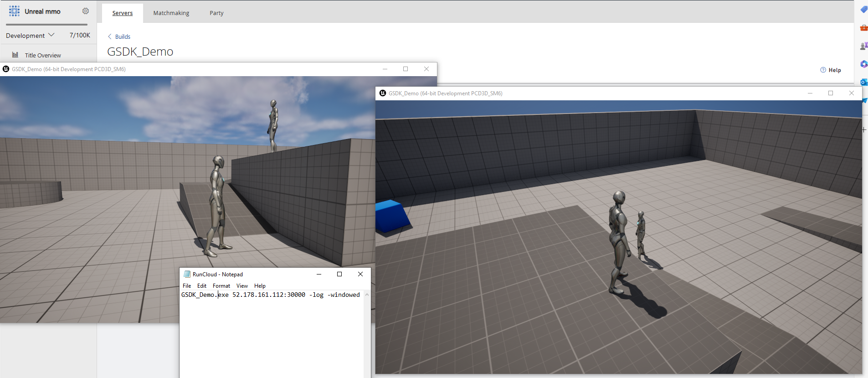Click the right GSDK_Demo window title bar text
Screen dimensions: 868x378
[x=446, y=93]
